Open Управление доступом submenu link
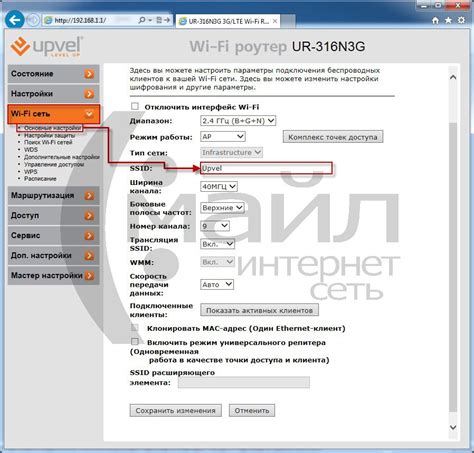Viewport: 474px width, 453px height. tap(54, 164)
